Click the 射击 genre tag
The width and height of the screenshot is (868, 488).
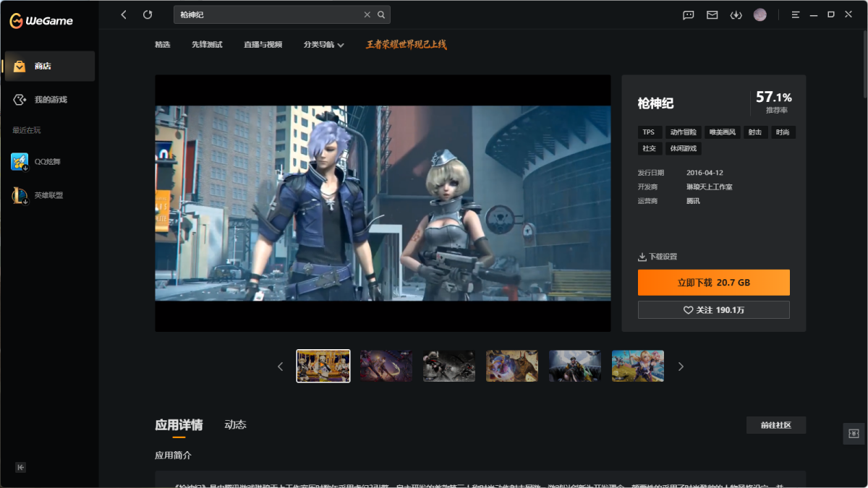click(x=754, y=132)
